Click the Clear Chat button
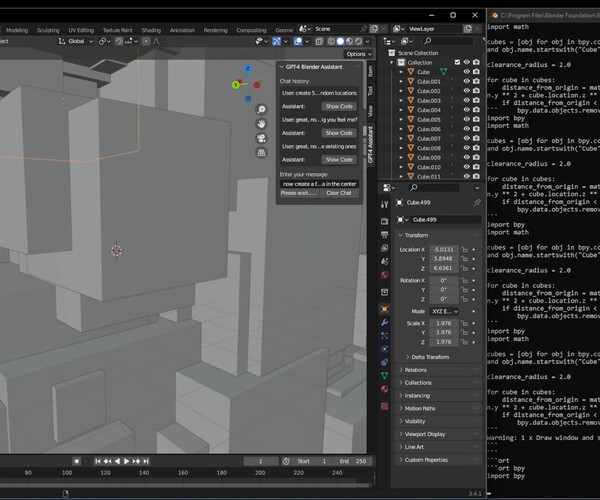 coord(339,193)
